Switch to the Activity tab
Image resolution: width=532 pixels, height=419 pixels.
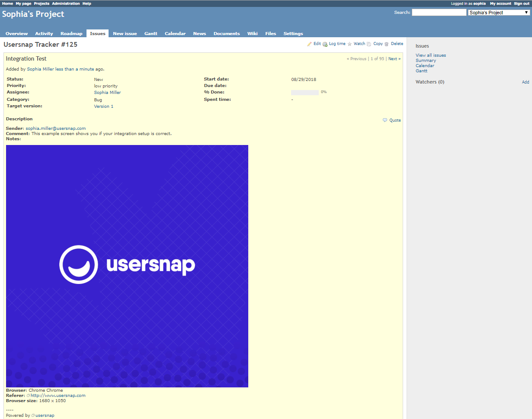tap(44, 34)
